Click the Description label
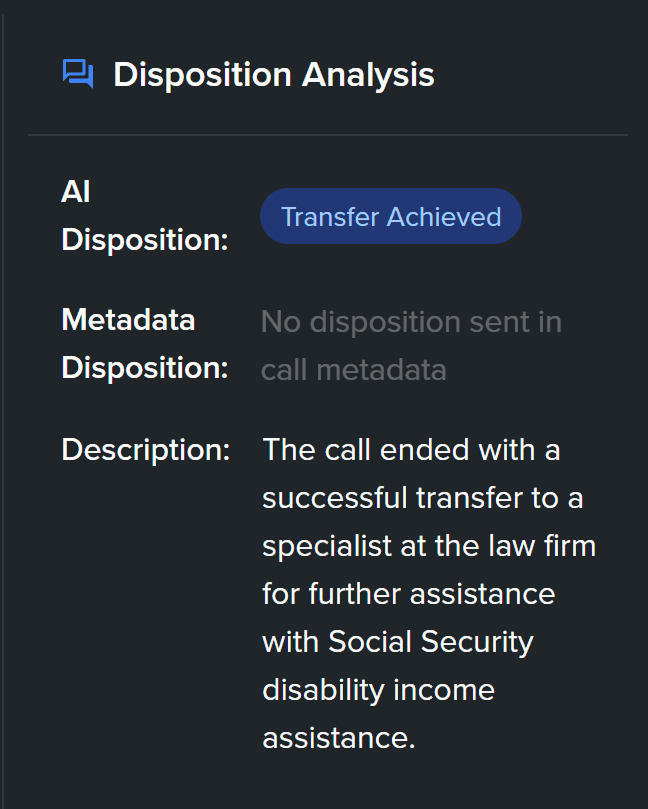Image resolution: width=648 pixels, height=809 pixels. (145, 450)
